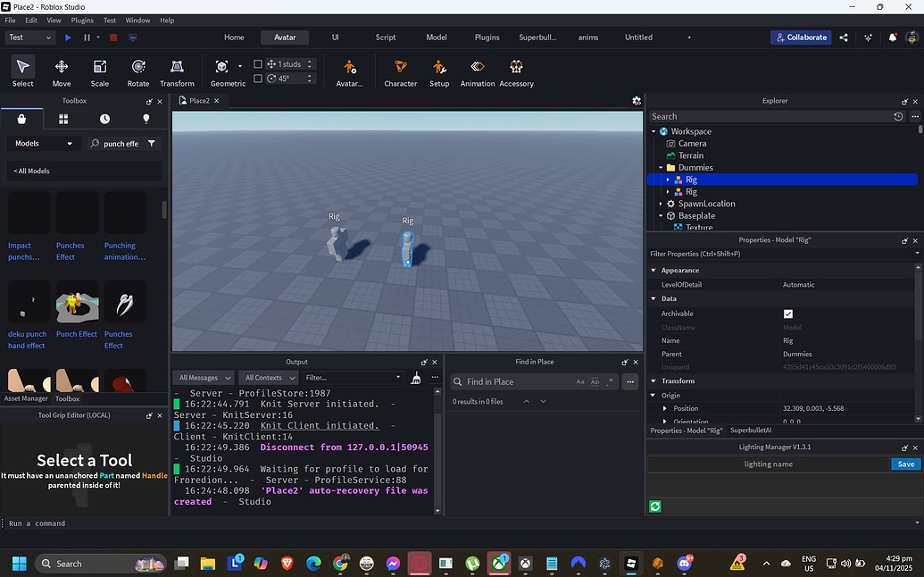Viewport: 924px width, 577px height.
Task: Toggle the Archivable checkbox in Properties
Action: 788,314
